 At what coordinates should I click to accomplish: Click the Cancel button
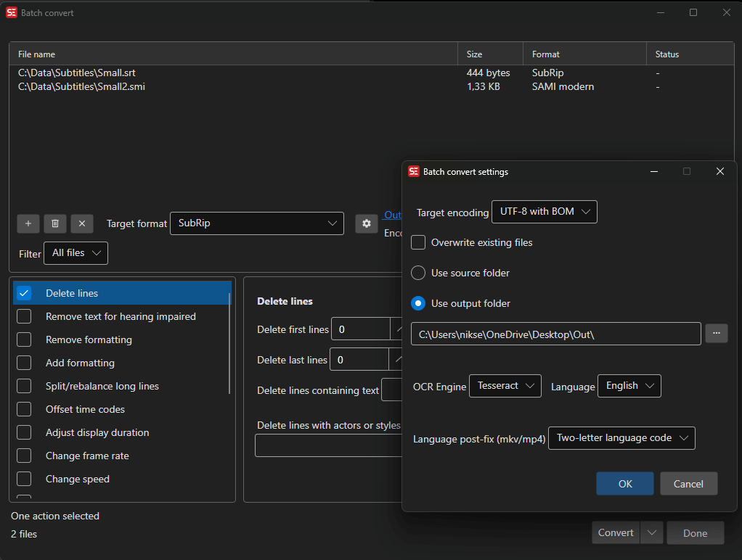click(x=688, y=484)
